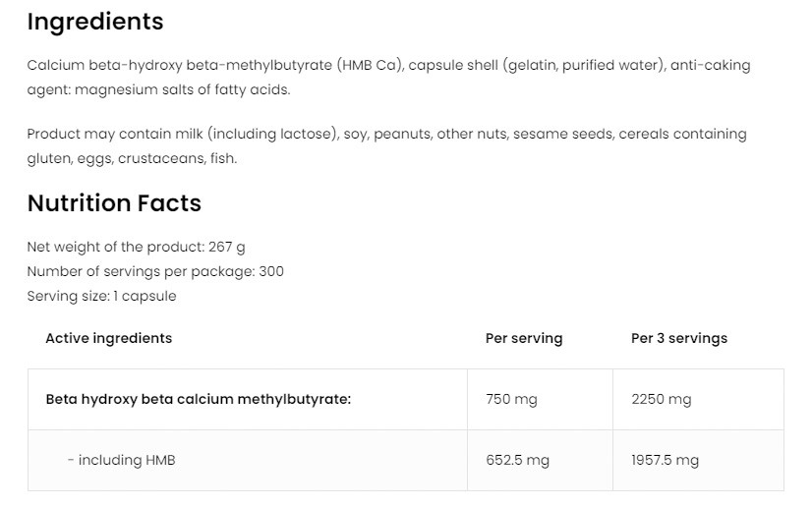Select the ingredient list paragraph starting with Calcium
This screenshot has width=812, height=507.
tap(387, 78)
